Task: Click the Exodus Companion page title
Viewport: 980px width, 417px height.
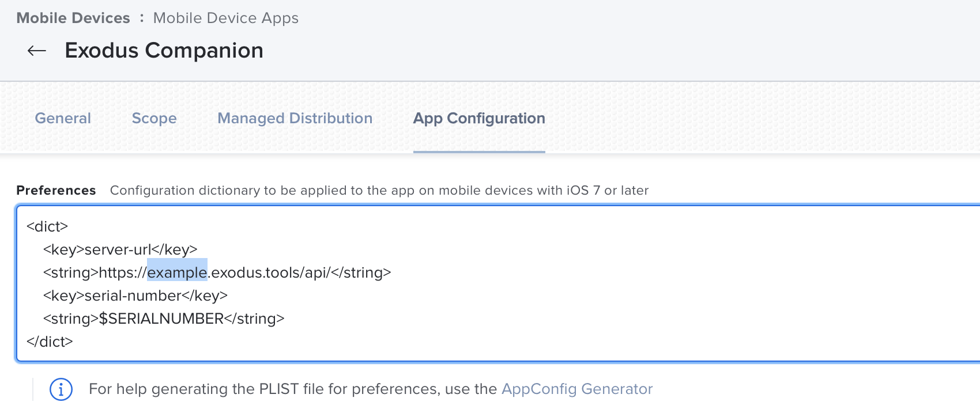Action: 164,51
